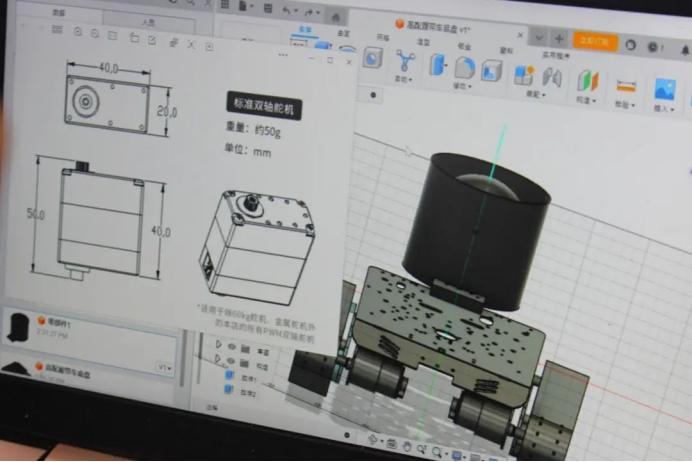Click the image viewer scan/capture frame icon
This screenshot has width=692, height=462.
(x=191, y=45)
